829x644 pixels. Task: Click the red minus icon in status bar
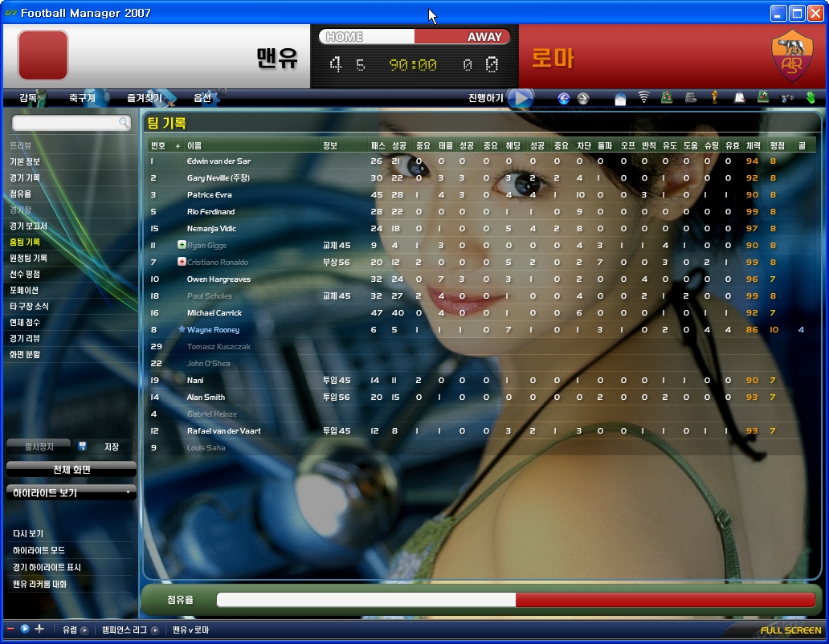click(10, 630)
